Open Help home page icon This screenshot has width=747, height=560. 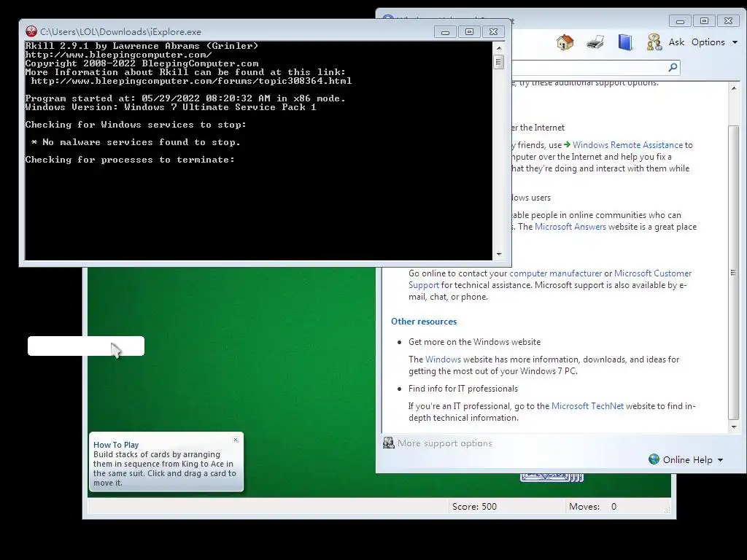pos(565,42)
